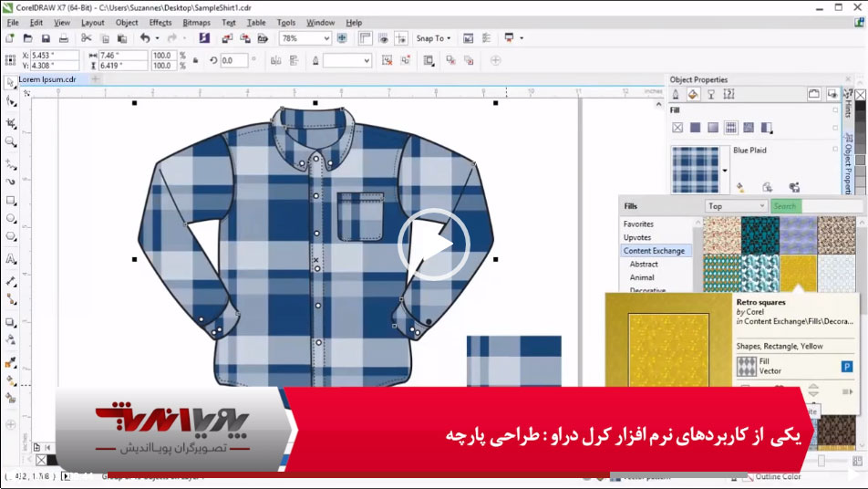Click the New document icon

(9, 38)
